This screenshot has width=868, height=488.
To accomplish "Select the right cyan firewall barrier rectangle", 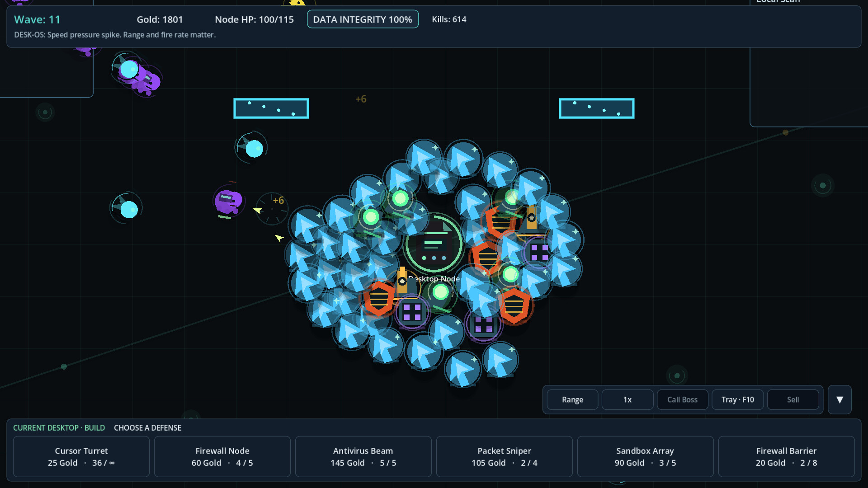I will tap(597, 108).
